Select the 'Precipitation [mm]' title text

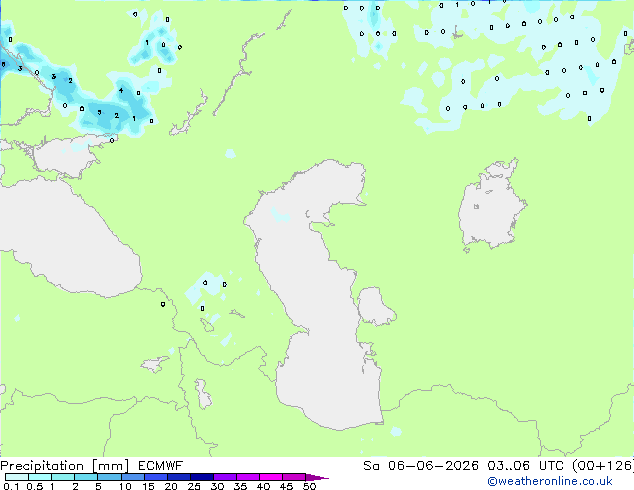pyautogui.click(x=65, y=466)
